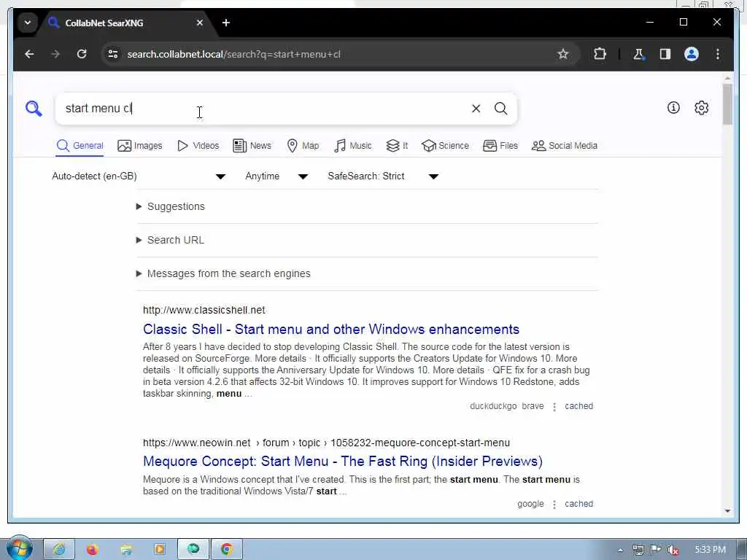The height and width of the screenshot is (560, 747).
Task: Switch to General search category
Action: click(80, 146)
